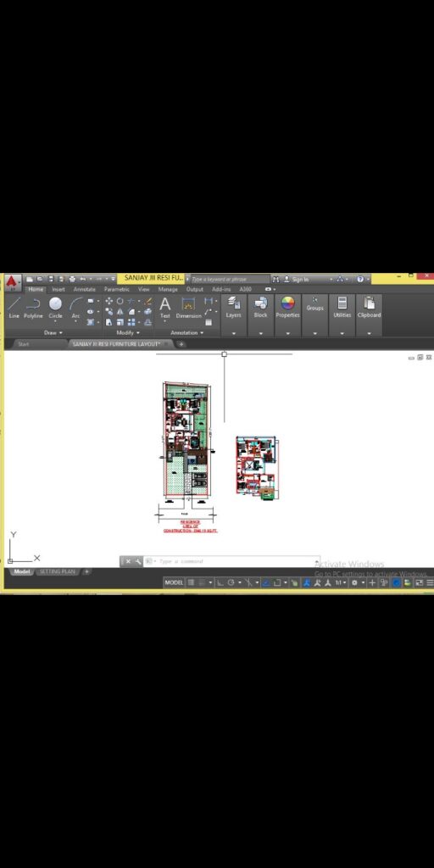The height and width of the screenshot is (868, 434).
Task: Close the command line with X button
Action: coord(128,561)
